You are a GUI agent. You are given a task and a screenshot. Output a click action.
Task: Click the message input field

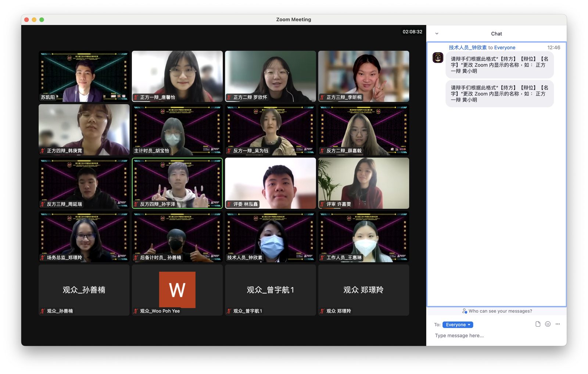496,335
